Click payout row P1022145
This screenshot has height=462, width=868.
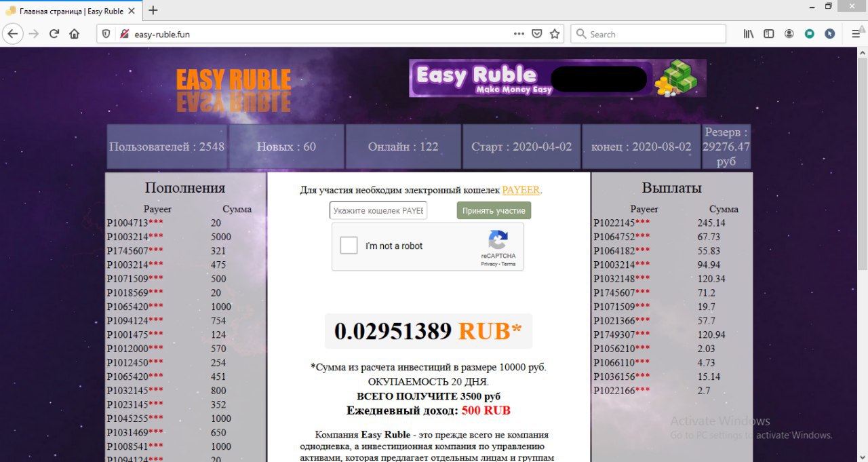(x=671, y=223)
